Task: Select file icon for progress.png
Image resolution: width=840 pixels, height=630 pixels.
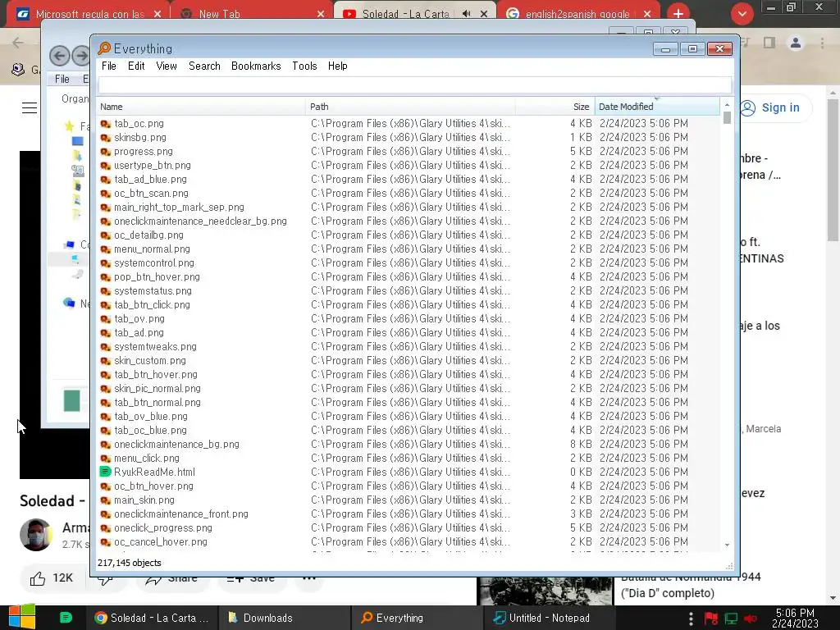Action: tap(106, 152)
